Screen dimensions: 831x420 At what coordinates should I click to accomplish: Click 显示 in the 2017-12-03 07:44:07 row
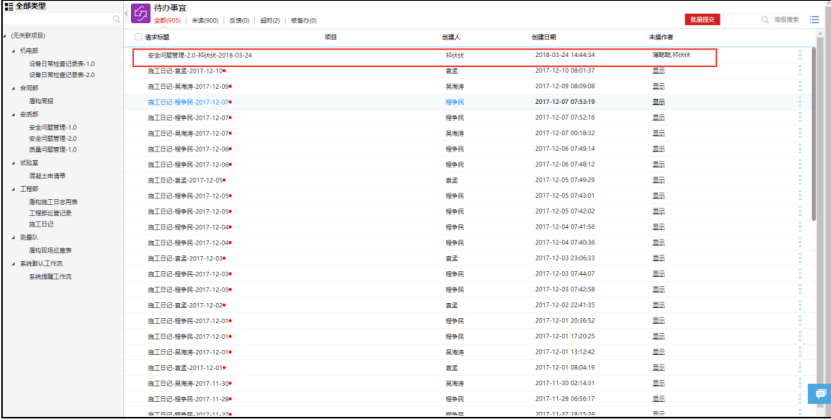click(x=659, y=274)
